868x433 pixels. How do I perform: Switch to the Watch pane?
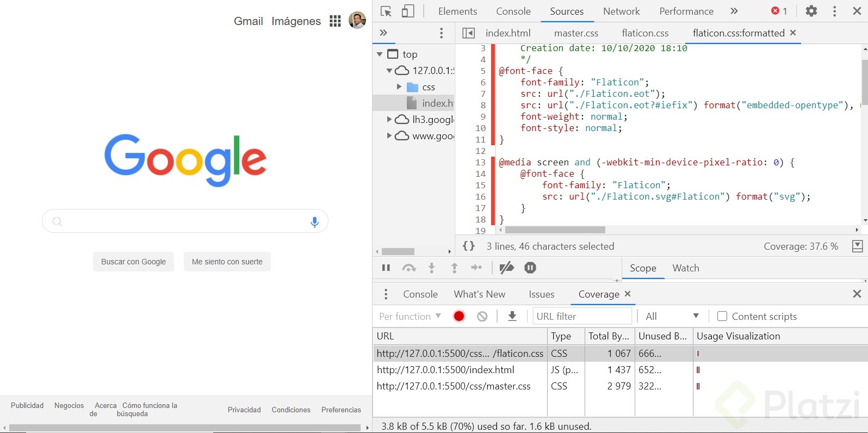coord(686,268)
